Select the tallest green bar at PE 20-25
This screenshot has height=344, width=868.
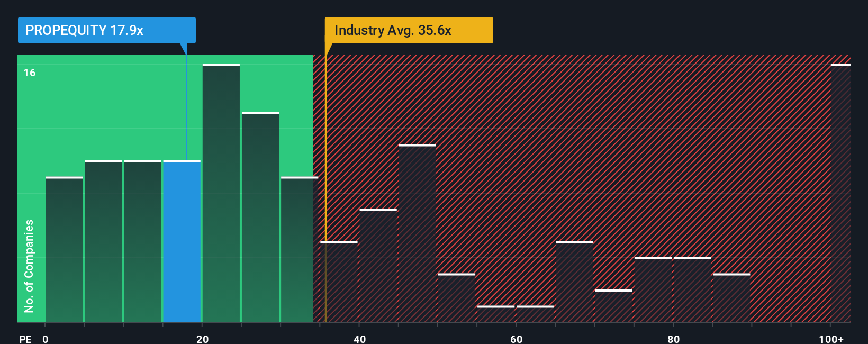coord(221,193)
